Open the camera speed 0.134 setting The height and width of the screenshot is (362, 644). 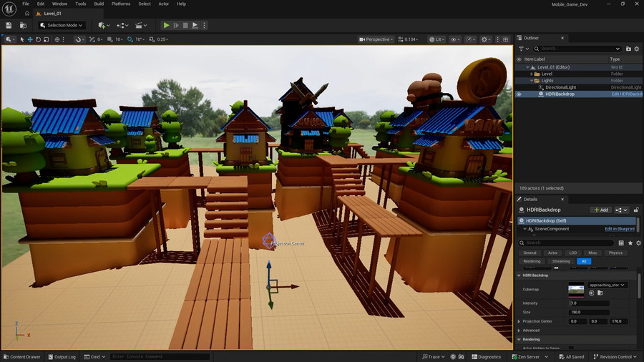click(409, 39)
